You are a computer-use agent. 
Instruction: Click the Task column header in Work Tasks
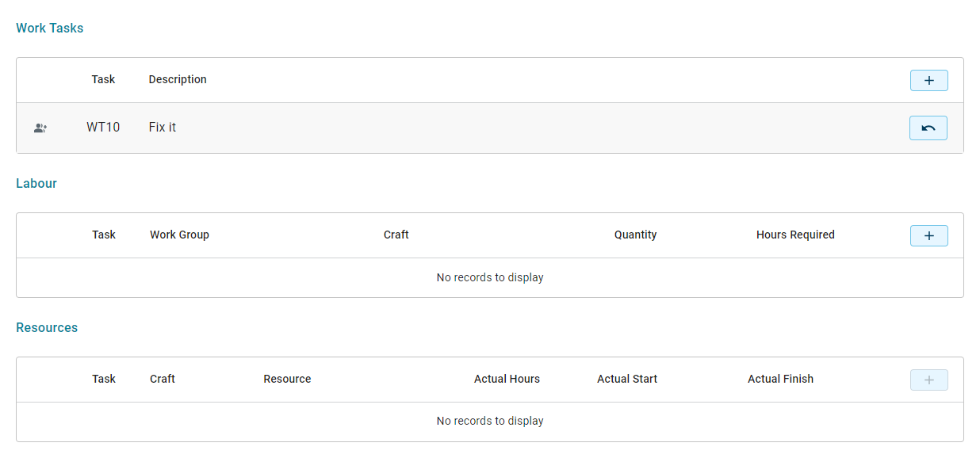click(x=103, y=79)
